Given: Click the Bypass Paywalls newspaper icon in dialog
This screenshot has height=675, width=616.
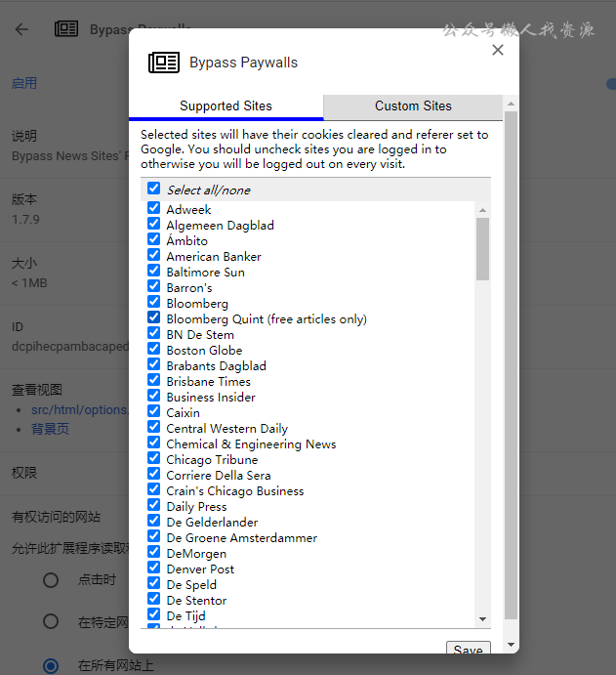Looking at the screenshot, I should click(164, 63).
